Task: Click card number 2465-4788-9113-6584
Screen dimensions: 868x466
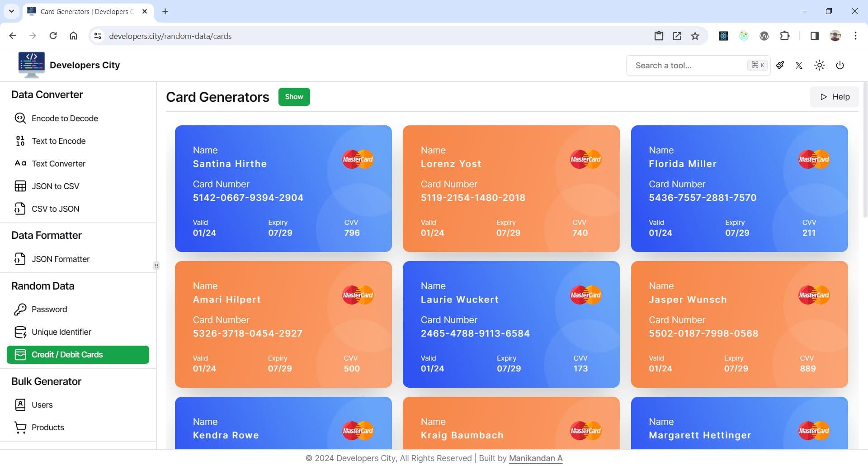Action: click(475, 333)
